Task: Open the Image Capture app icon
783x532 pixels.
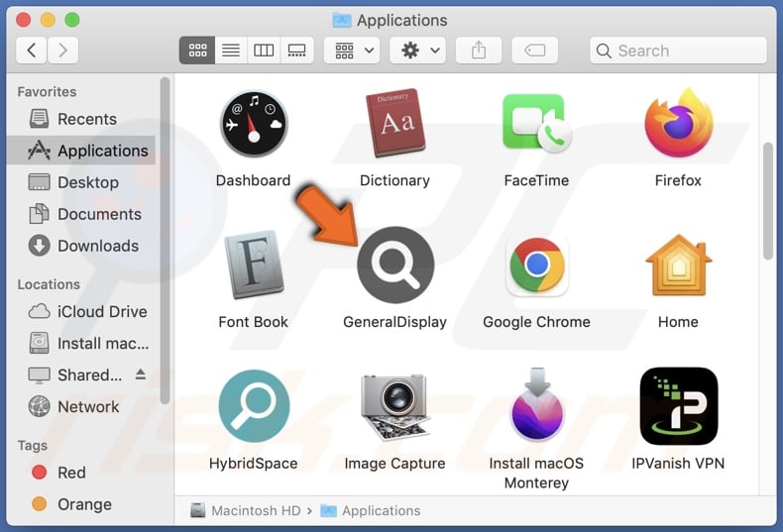Action: coord(395,407)
